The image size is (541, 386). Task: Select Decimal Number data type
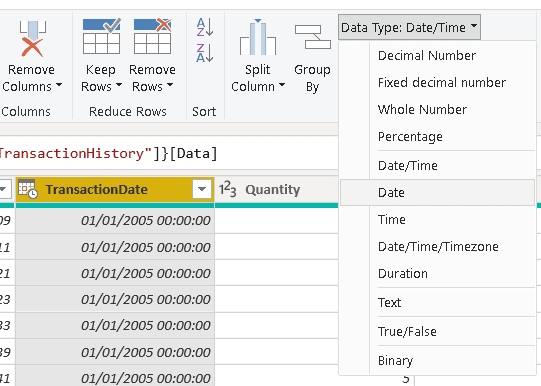pos(437,56)
